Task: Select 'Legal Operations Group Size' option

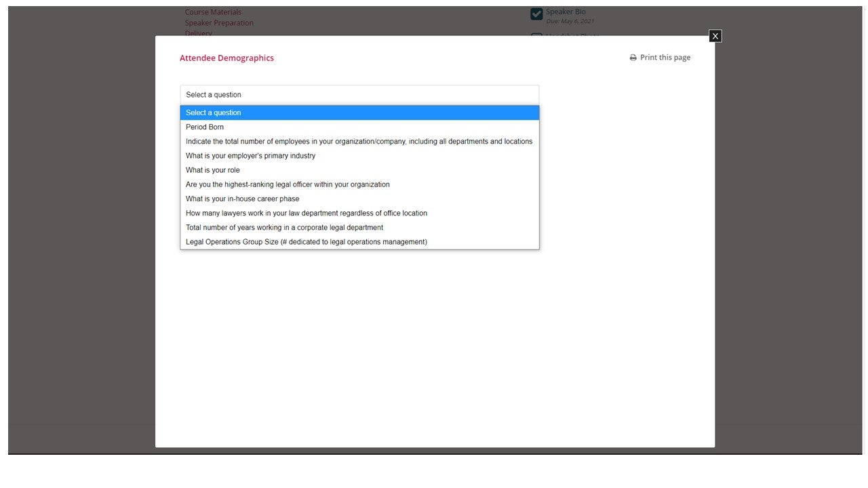Action: [x=306, y=242]
